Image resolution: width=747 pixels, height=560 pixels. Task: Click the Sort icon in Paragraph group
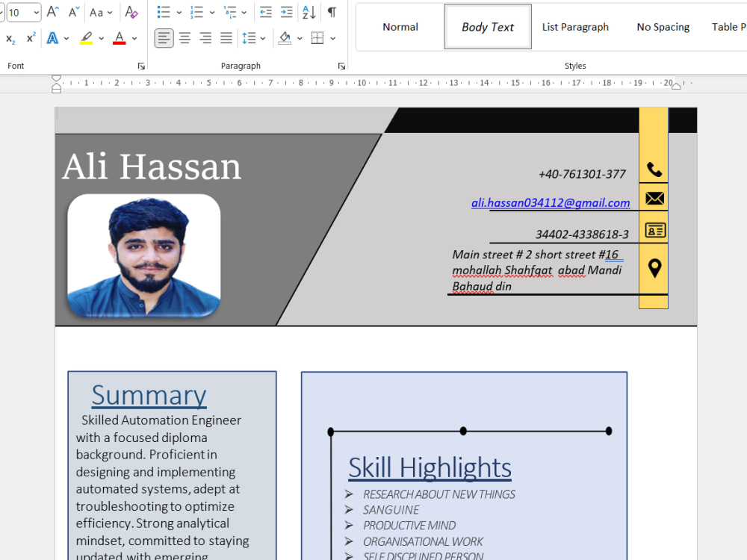coord(307,12)
